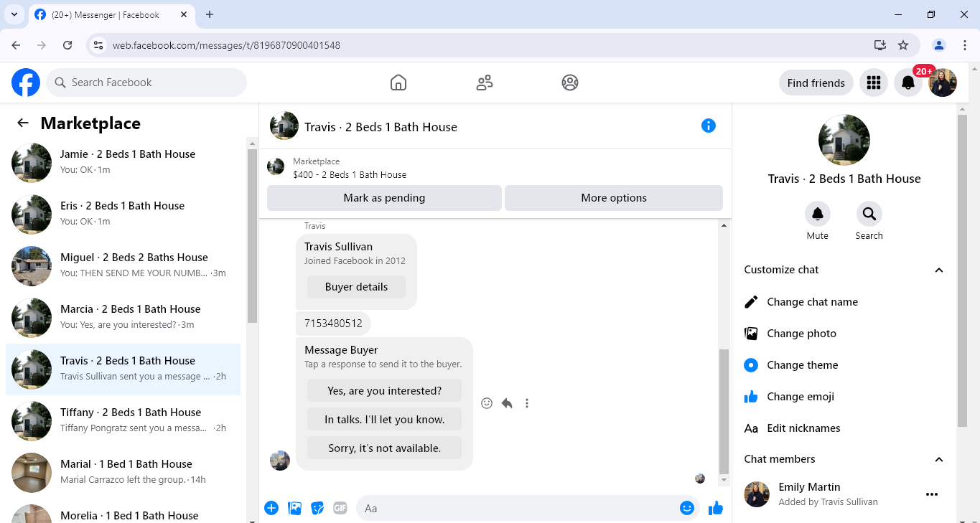Send a thumbs-up like

pyautogui.click(x=716, y=508)
